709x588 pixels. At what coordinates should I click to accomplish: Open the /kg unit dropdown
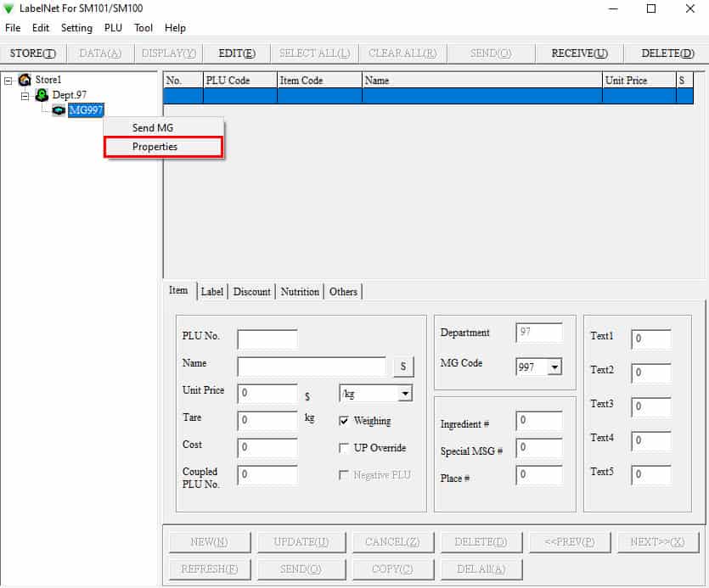point(405,394)
